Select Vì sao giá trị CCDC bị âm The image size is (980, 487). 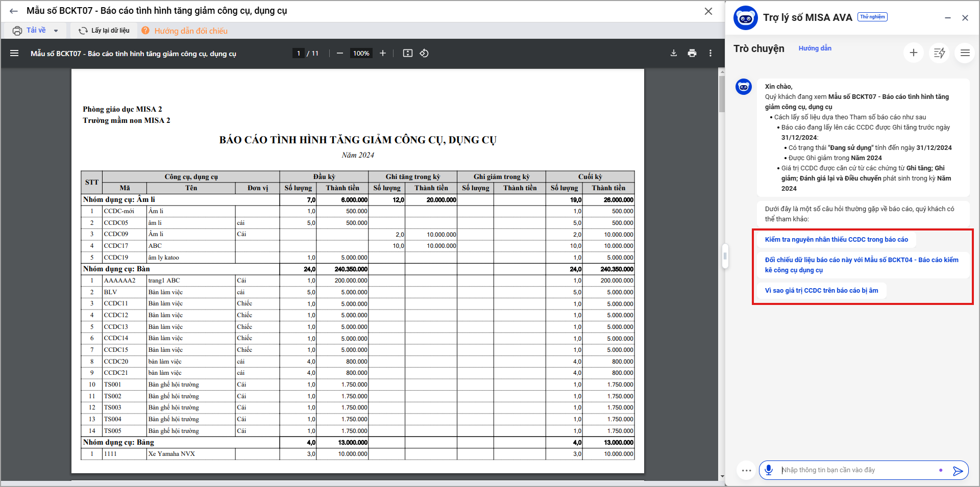(821, 291)
